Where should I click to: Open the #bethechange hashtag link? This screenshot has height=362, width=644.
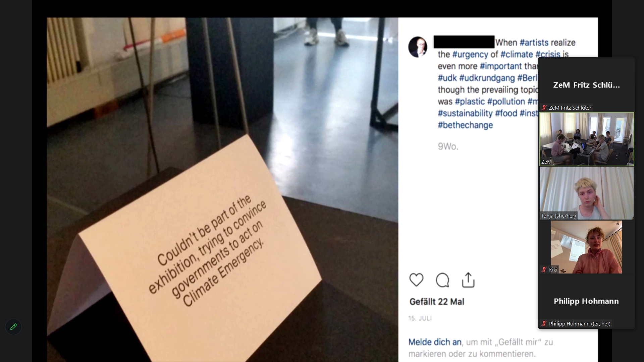[x=465, y=125]
